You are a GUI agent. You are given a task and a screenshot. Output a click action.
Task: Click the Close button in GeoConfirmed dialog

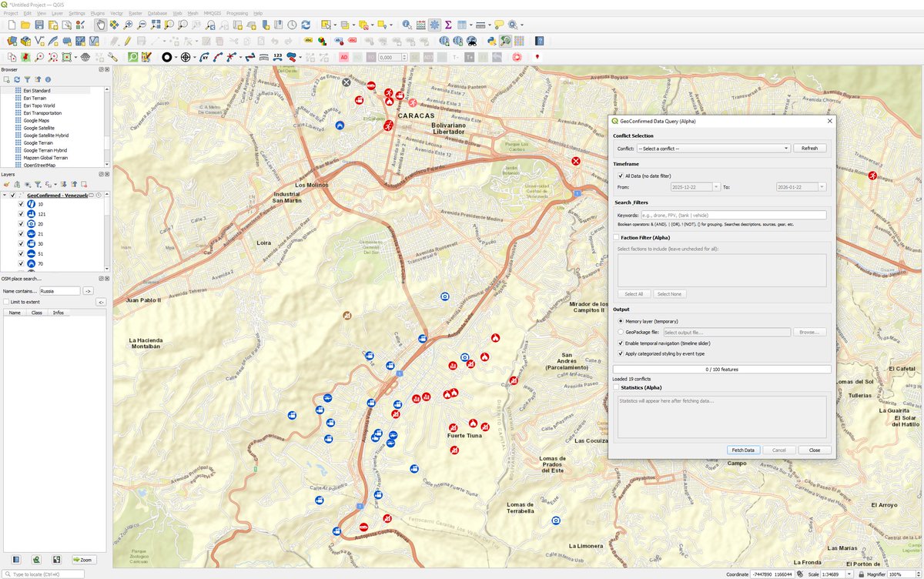coord(814,450)
